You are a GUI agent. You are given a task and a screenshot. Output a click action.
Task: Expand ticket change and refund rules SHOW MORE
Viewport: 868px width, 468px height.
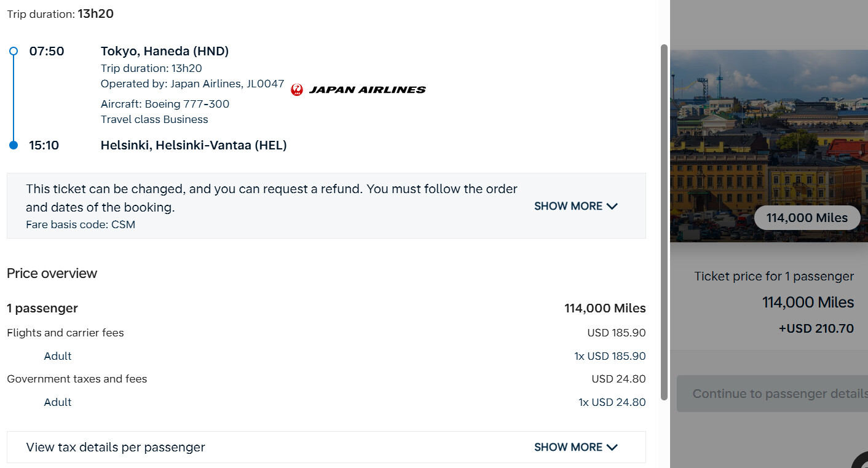click(568, 206)
